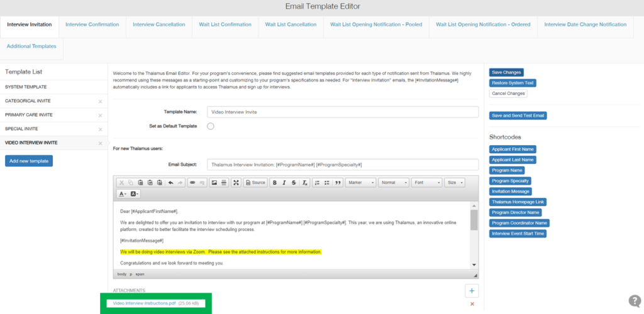Click the undo arrow in editor toolbar
This screenshot has width=644, height=314.
(x=170, y=183)
